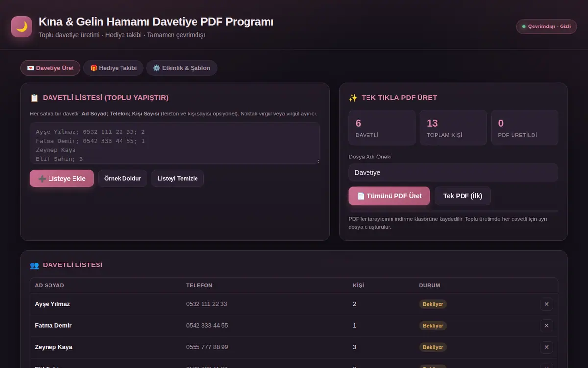Click phone number 0542 333 44 55
This screenshot has width=588, height=368.
coord(207,326)
